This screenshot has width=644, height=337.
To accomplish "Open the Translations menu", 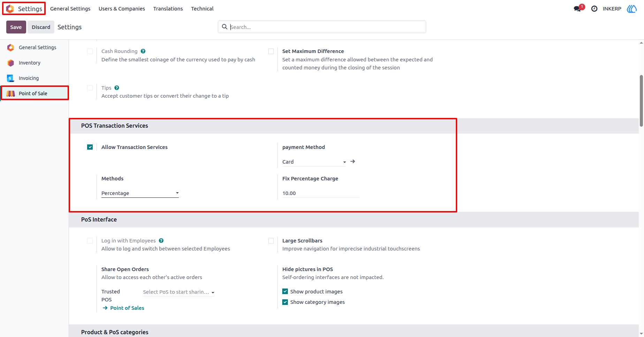I will [168, 9].
